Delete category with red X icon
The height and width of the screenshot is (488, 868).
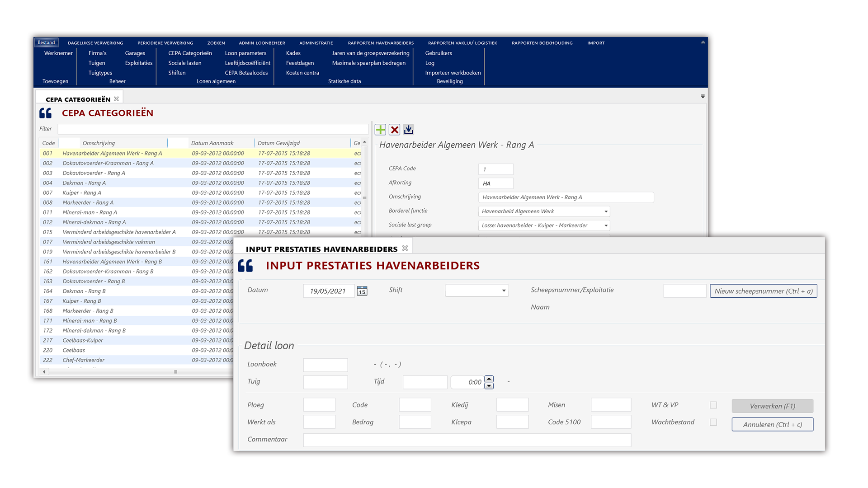point(394,130)
